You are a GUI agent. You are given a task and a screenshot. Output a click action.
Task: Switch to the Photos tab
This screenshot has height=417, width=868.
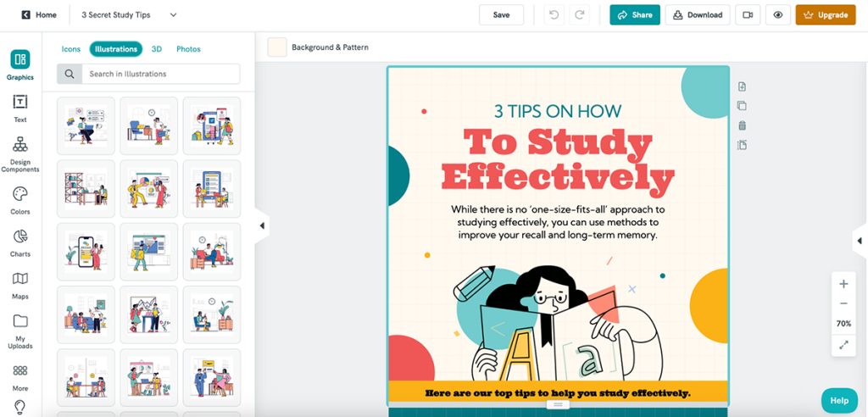[x=188, y=48]
